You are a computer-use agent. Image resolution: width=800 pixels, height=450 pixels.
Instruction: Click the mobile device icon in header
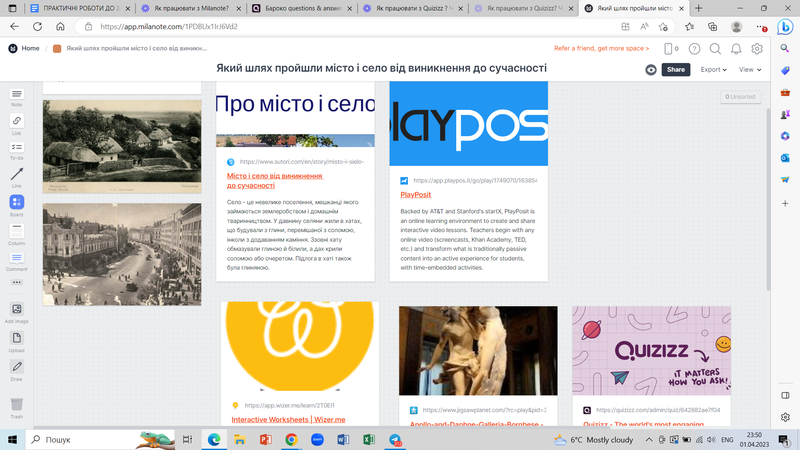668,48
